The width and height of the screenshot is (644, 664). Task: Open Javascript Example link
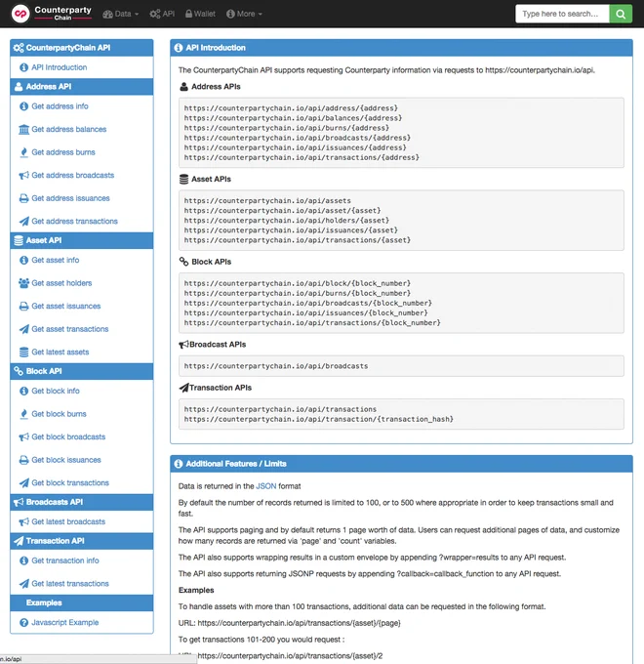pyautogui.click(x=65, y=623)
